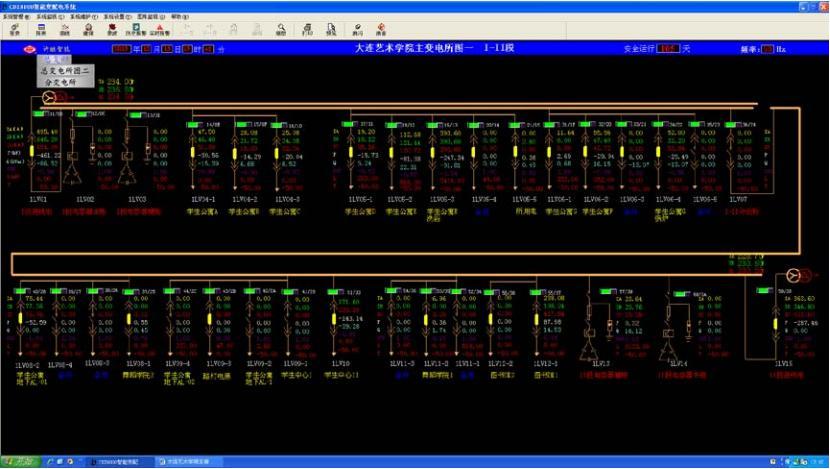Open the print preview toolbar icon
Viewport: 830px width, 469px height.
click(330, 30)
